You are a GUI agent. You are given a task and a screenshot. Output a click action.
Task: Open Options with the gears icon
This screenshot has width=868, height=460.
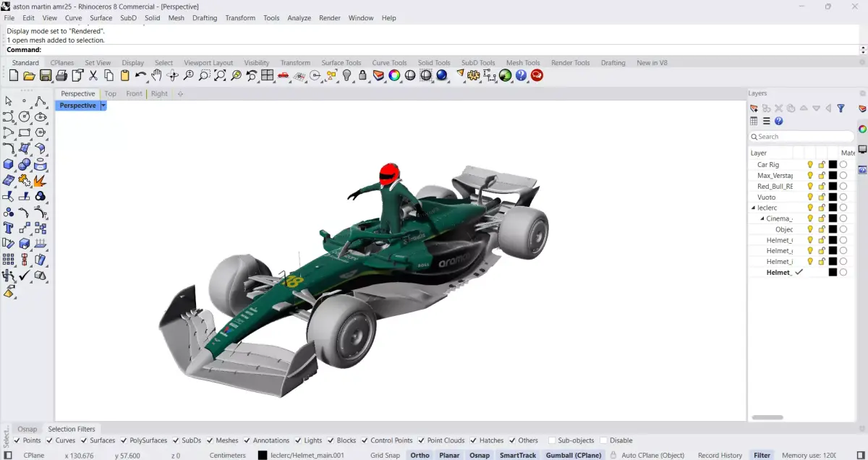pyautogui.click(x=474, y=75)
